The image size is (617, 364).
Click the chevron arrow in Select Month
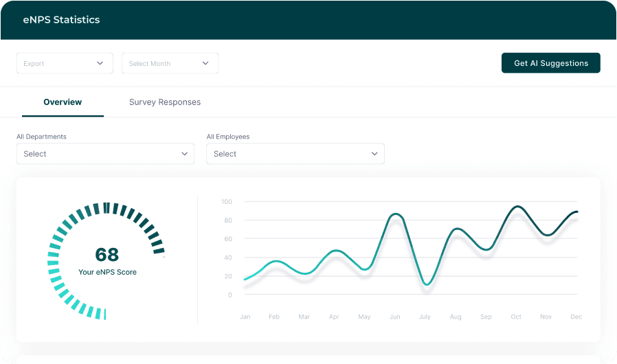pos(205,63)
